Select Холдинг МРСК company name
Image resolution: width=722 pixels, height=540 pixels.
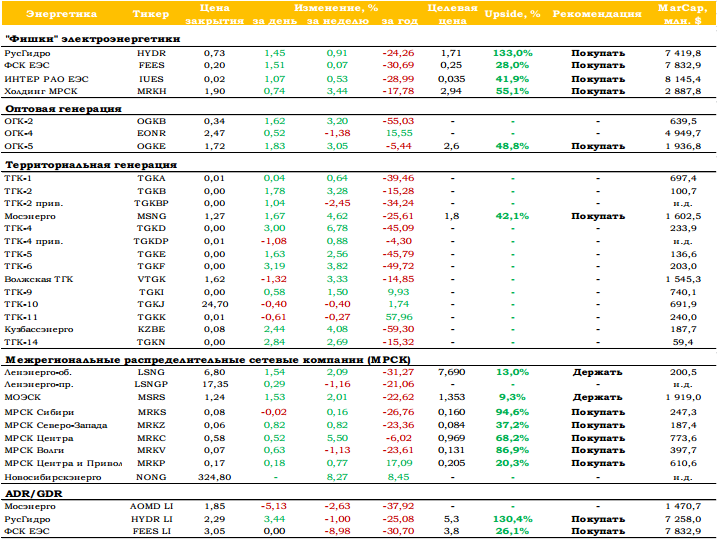41,91
